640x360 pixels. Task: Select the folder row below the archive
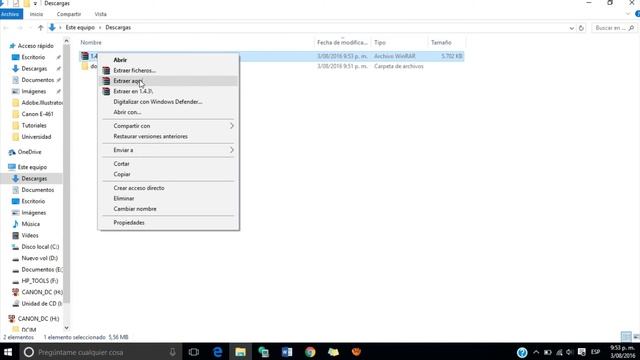[x=271, y=66]
